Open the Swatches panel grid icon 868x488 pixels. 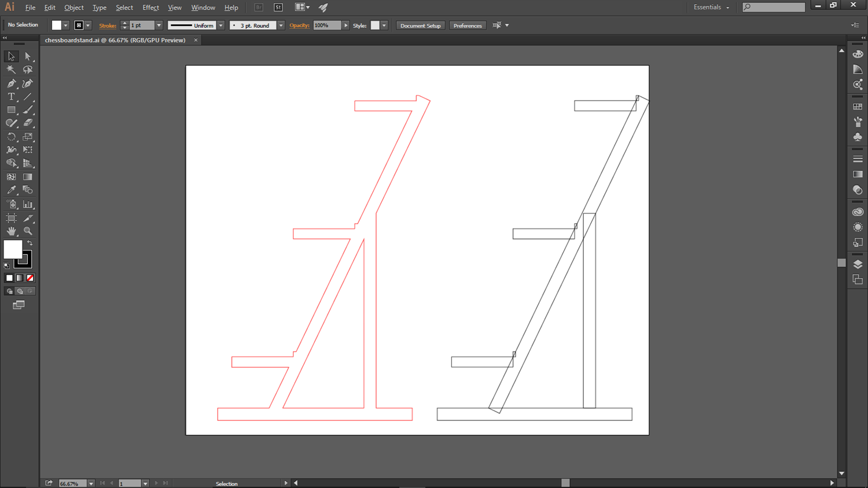[858, 107]
